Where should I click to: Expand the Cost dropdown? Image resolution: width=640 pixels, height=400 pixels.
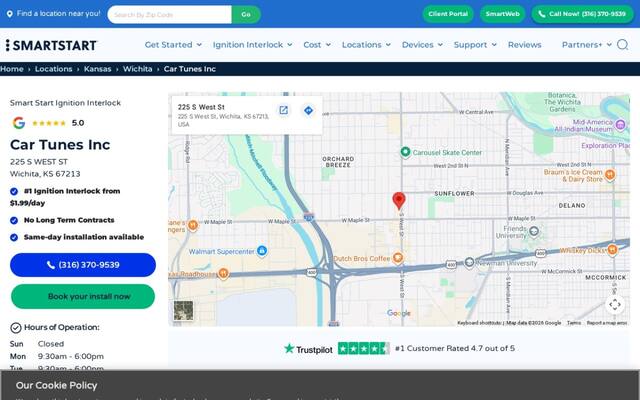(317, 45)
